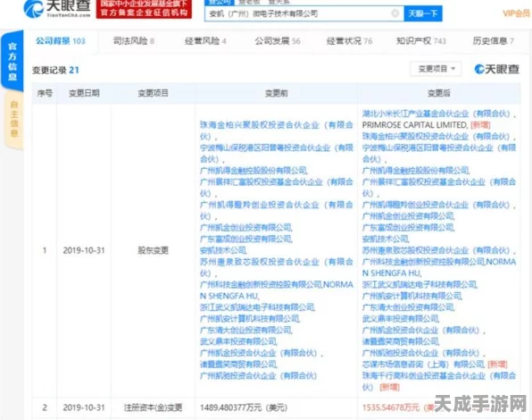Viewport: 532px width, 420px height.
Task: Select the 自主信息 side tab
Action: (14, 119)
